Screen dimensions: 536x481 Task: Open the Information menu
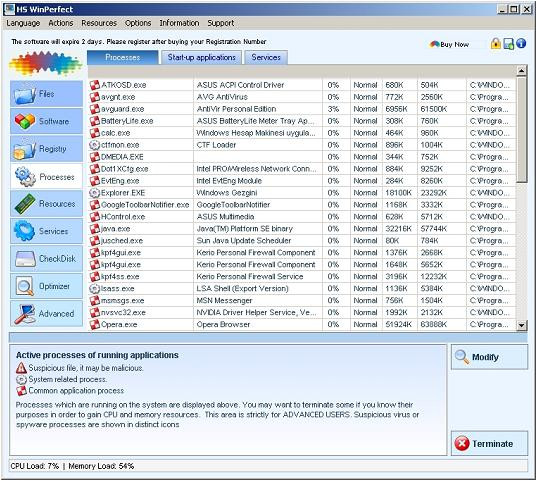click(179, 23)
